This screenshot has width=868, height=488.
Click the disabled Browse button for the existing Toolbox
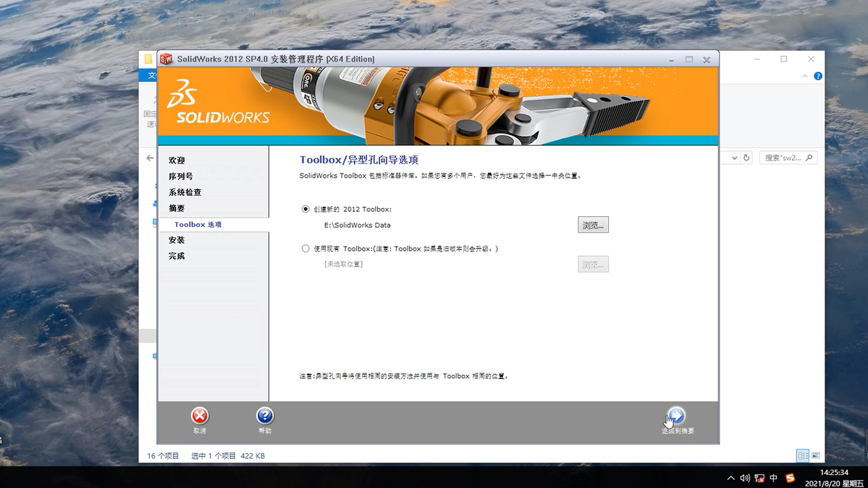(x=593, y=264)
